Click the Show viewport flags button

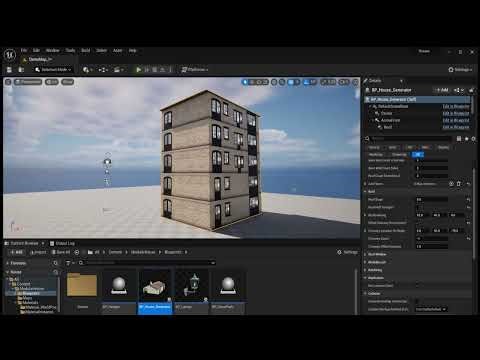(68, 82)
